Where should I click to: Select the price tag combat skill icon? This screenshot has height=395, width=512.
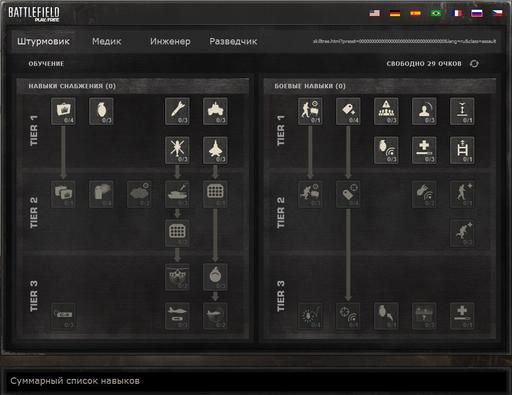(x=348, y=111)
